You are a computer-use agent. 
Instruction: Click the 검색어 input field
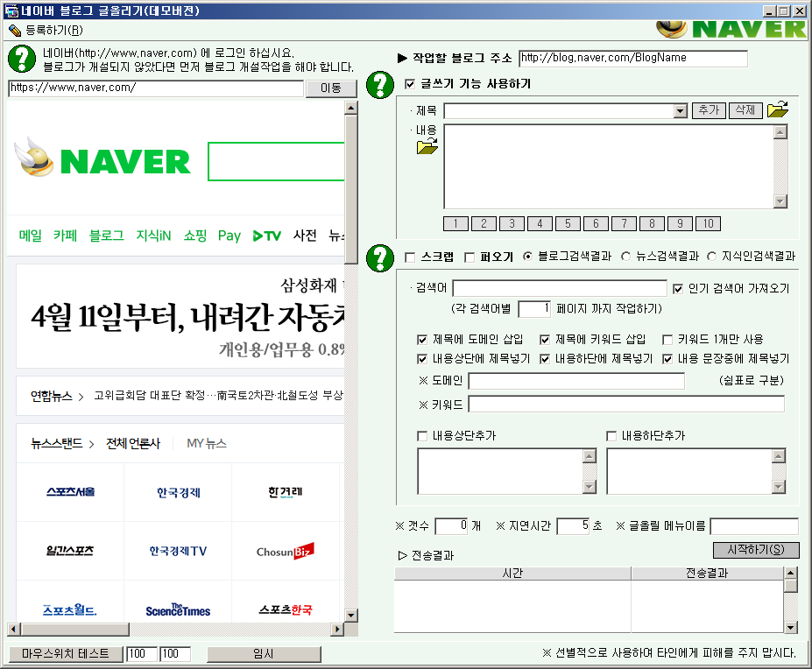[x=560, y=289]
